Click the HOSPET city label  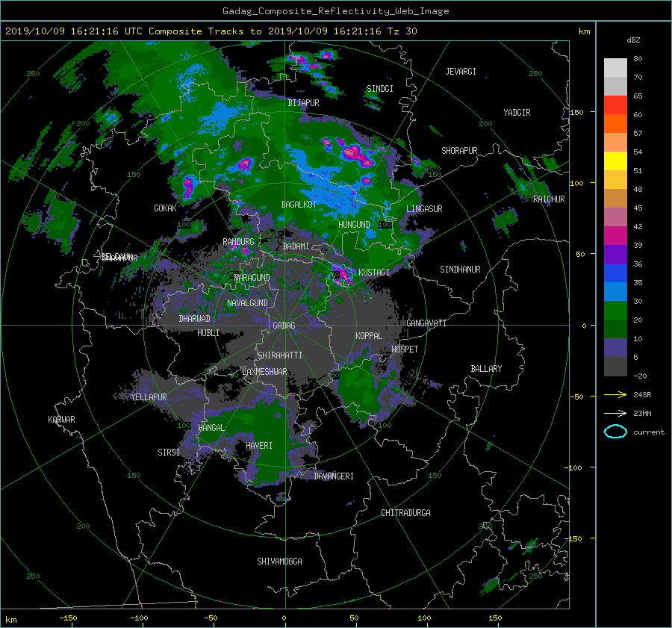[x=405, y=349]
